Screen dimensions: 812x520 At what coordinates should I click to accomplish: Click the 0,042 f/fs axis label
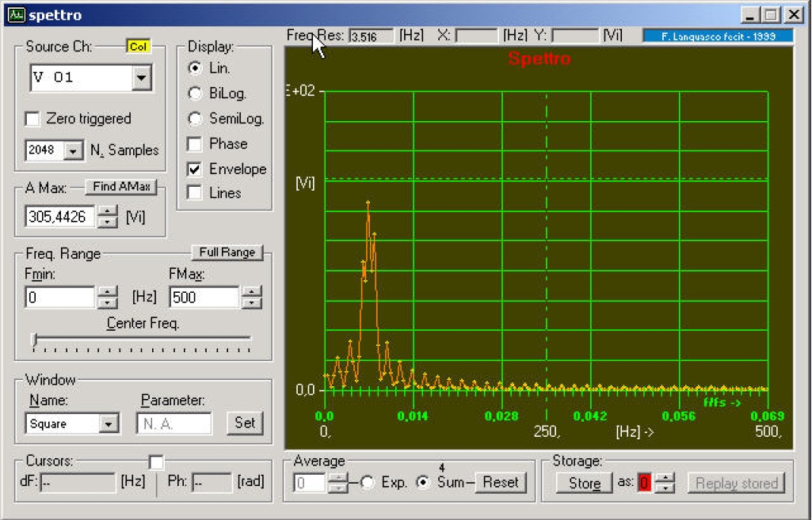click(x=590, y=416)
